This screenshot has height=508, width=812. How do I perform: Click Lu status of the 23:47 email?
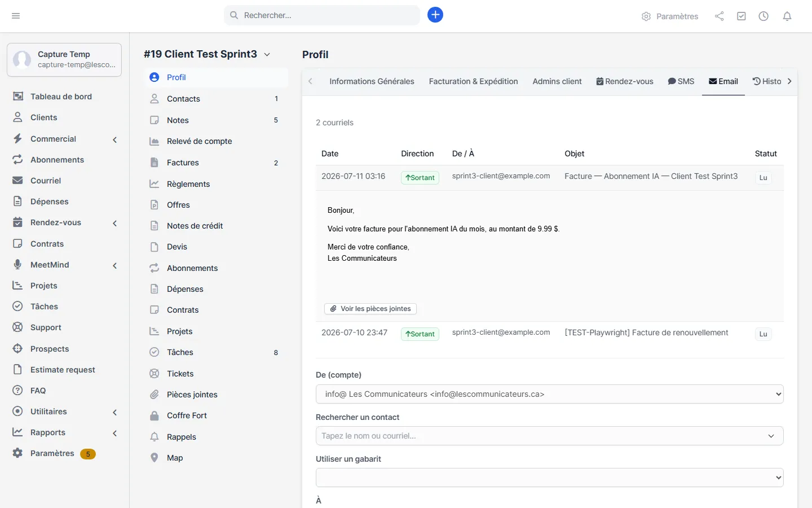point(763,334)
